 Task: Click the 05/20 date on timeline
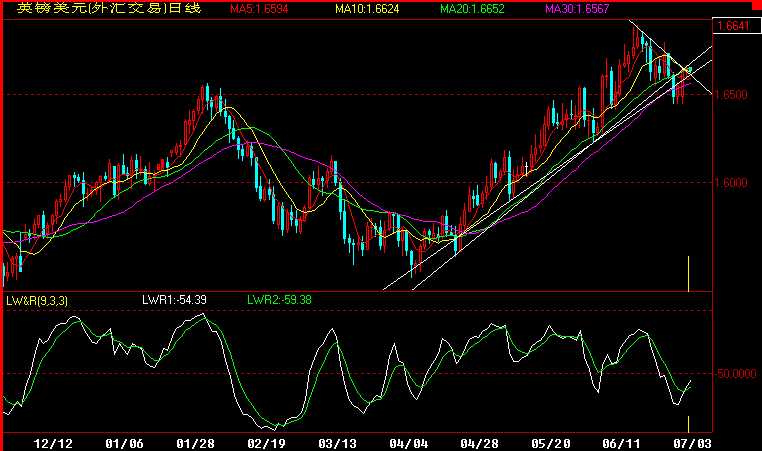551,441
